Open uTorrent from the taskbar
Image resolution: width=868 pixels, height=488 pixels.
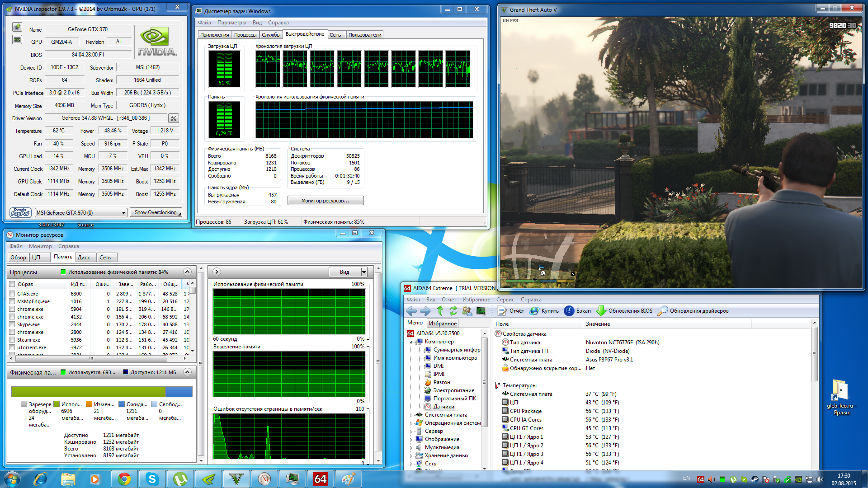(x=180, y=479)
